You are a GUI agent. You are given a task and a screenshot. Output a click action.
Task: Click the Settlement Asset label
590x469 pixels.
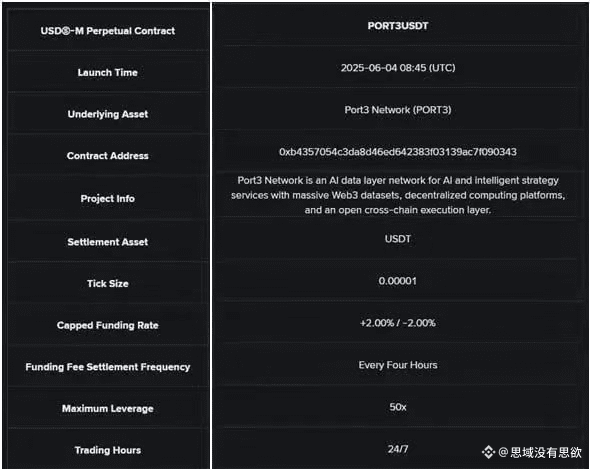[108, 242]
